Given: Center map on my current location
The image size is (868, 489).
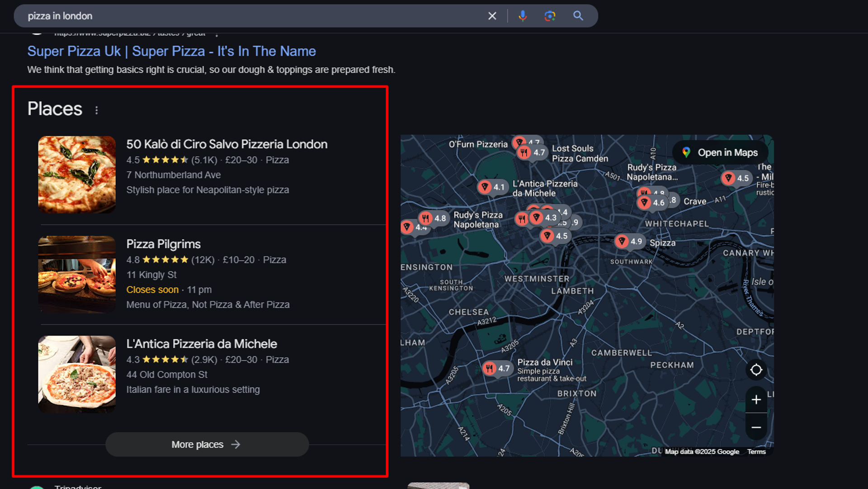Looking at the screenshot, I should tap(756, 370).
